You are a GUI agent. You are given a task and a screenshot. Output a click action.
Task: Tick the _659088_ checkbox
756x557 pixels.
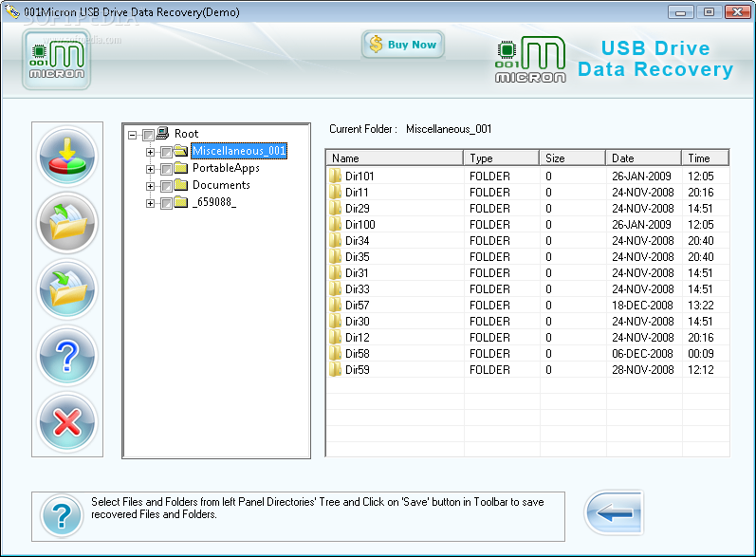pos(166,203)
